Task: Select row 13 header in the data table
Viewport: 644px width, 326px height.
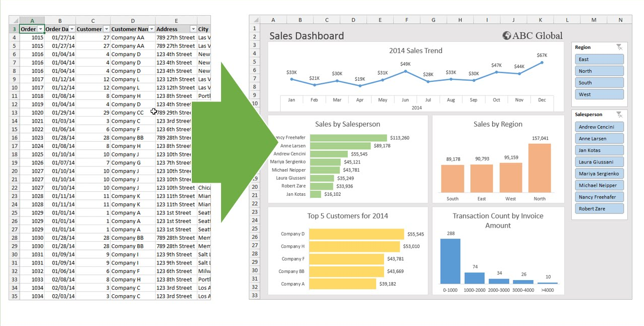Action: coord(14,113)
